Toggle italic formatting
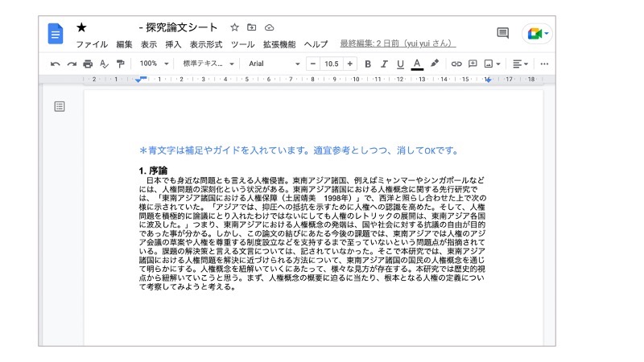Screen dimensions: 644x362 coord(384,64)
